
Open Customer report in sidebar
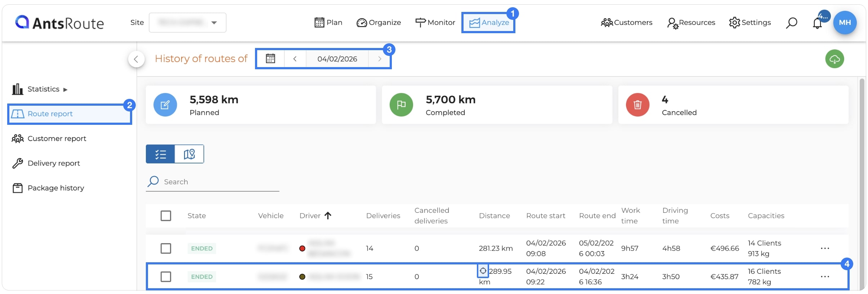coord(49,139)
